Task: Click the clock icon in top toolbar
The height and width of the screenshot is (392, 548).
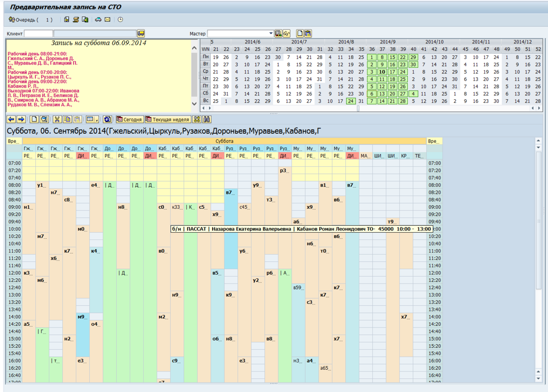Action: 120,20
